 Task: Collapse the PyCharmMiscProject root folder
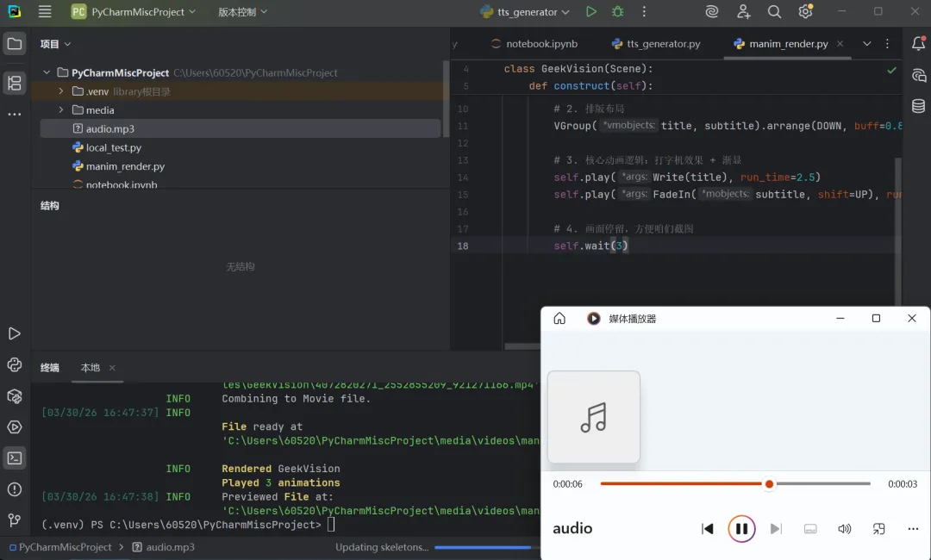click(47, 72)
